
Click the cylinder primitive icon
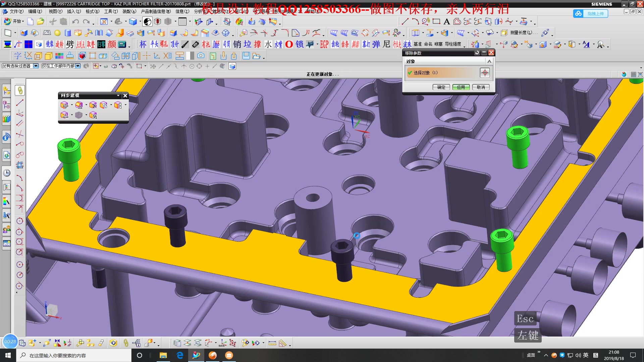tap(68, 33)
